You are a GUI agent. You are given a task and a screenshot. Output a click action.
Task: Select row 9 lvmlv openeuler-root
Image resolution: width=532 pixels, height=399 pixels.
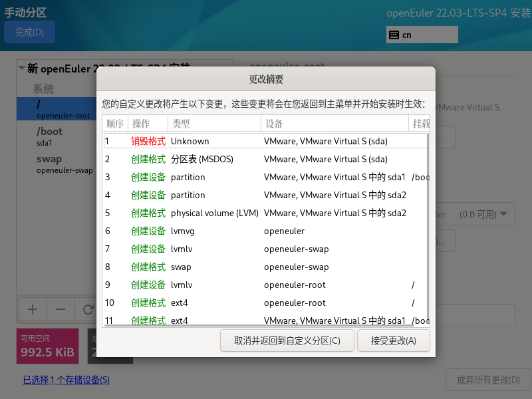(265, 285)
